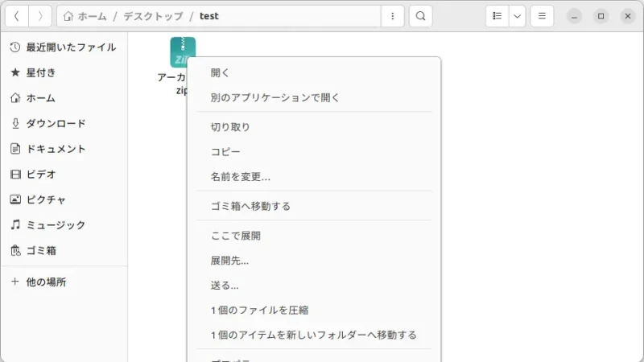
Task: Open the hamburger main menu
Action: [x=542, y=16]
